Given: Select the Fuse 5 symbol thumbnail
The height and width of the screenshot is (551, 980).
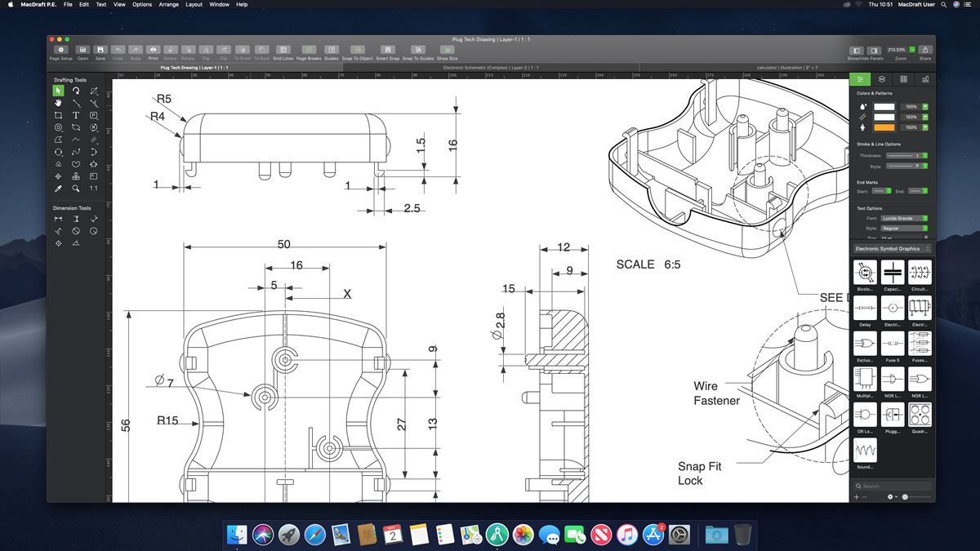Looking at the screenshot, I should click(x=893, y=343).
